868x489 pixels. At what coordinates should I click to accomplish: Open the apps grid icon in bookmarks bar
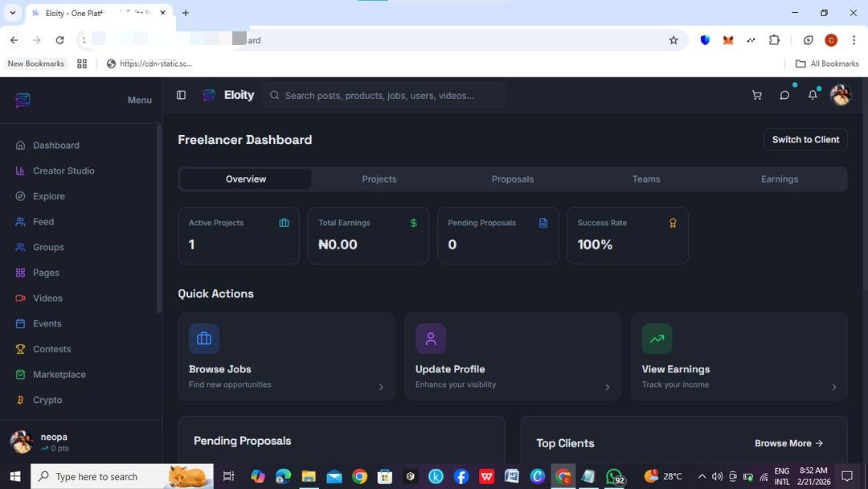pyautogui.click(x=82, y=64)
